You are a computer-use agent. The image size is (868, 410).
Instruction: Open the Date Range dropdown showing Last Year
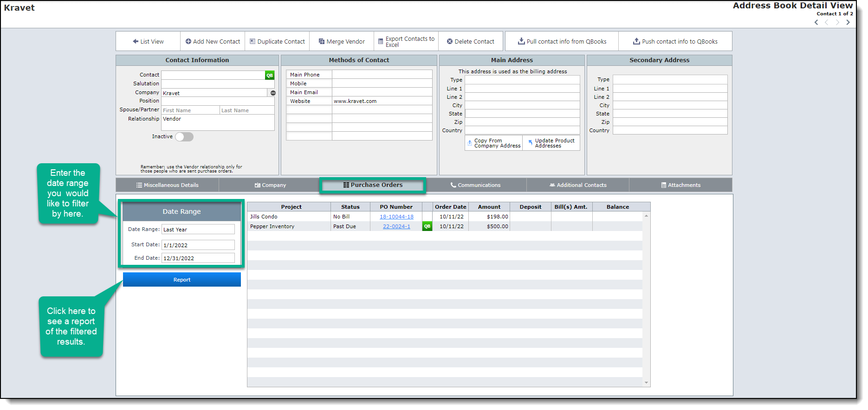pyautogui.click(x=198, y=229)
